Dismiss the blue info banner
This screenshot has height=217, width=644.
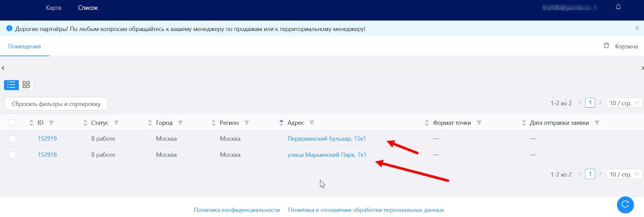pos(637,29)
